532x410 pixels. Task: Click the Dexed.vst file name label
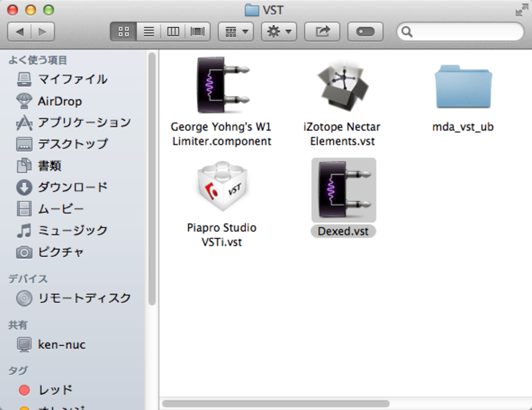(x=343, y=232)
